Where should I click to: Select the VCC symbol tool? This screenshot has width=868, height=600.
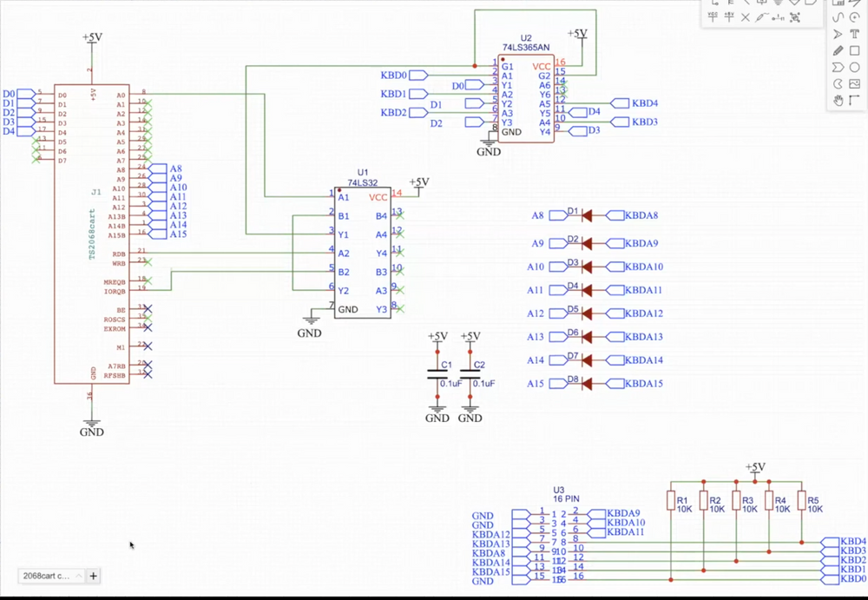pyautogui.click(x=712, y=17)
